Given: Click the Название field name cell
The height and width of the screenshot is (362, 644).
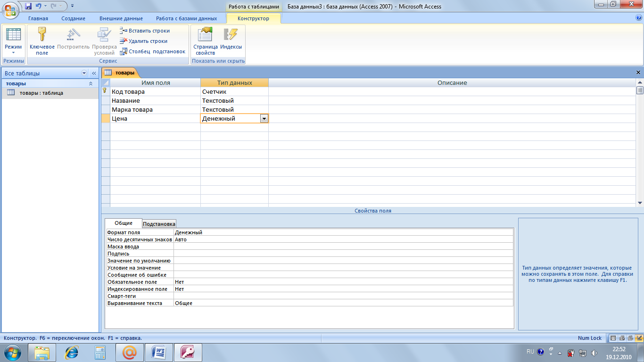Looking at the screenshot, I should pyautogui.click(x=155, y=100).
